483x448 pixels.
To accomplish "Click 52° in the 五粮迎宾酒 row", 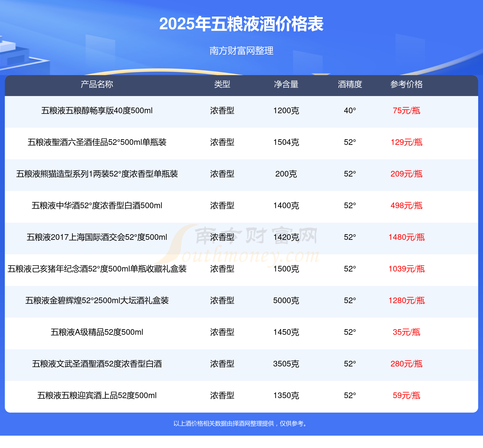I will (350, 395).
